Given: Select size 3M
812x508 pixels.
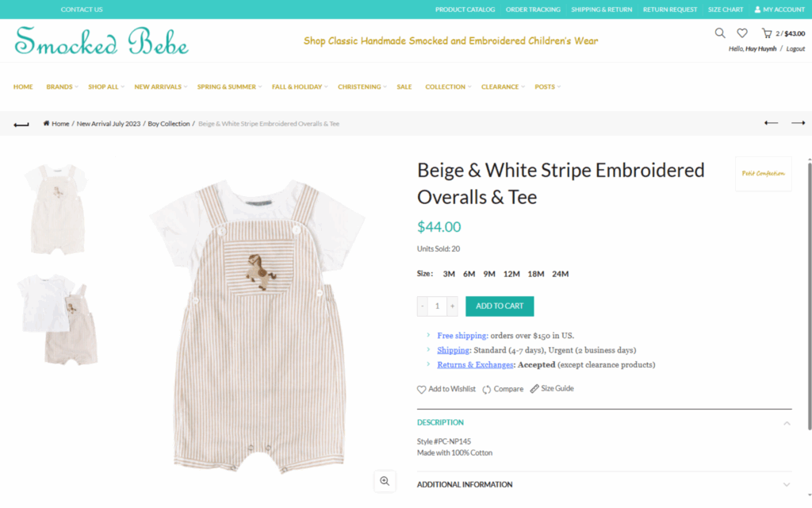Looking at the screenshot, I should click(x=449, y=274).
